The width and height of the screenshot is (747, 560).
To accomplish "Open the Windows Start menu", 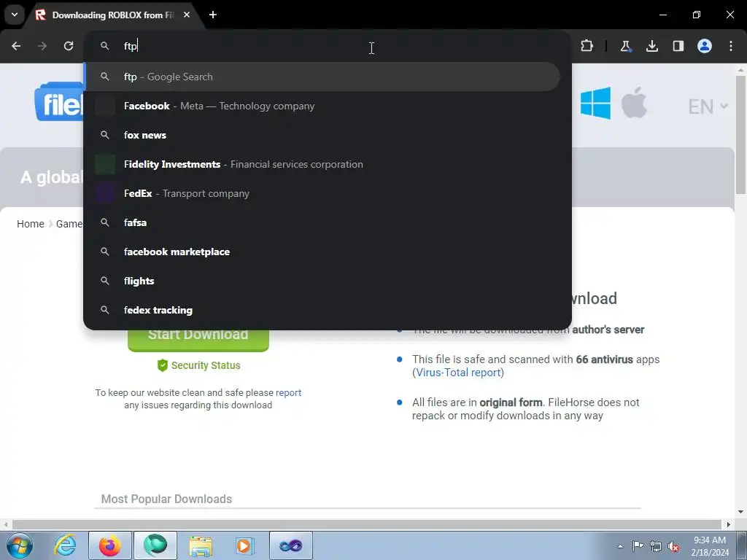I will [x=20, y=545].
